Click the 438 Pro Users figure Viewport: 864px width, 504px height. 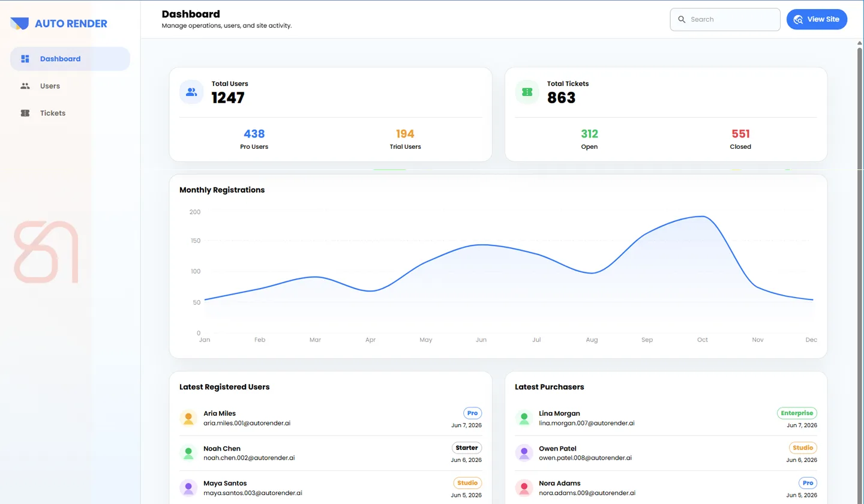254,134
